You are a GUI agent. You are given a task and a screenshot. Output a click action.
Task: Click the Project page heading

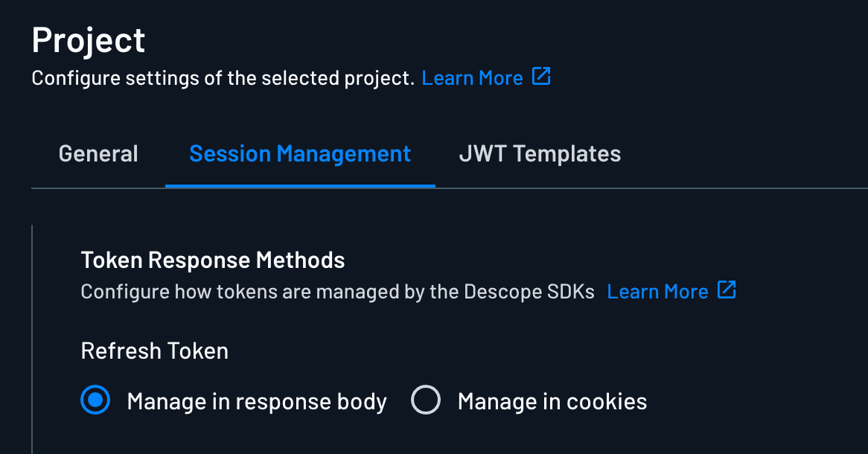(88, 40)
